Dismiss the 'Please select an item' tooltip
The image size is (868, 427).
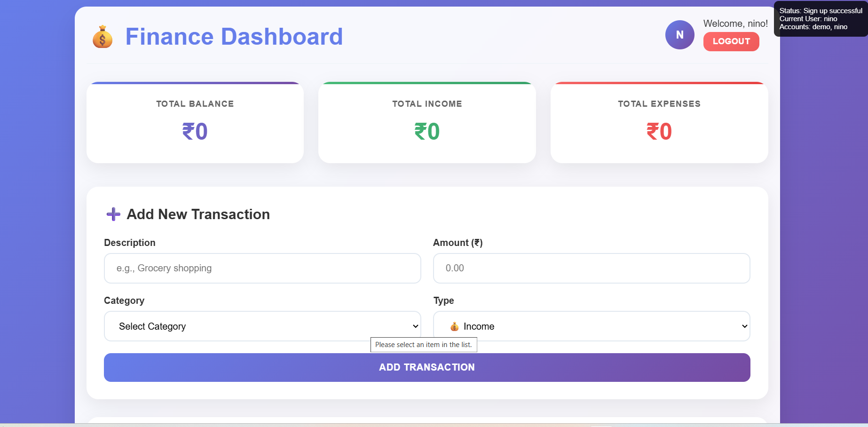(424, 345)
